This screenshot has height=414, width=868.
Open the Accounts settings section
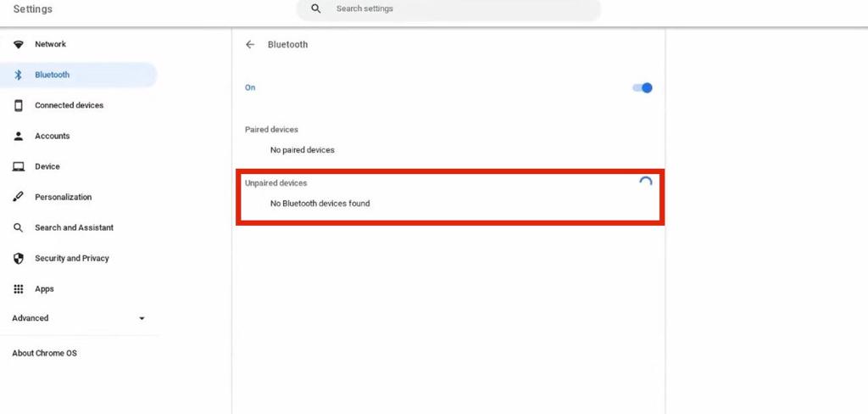52,136
